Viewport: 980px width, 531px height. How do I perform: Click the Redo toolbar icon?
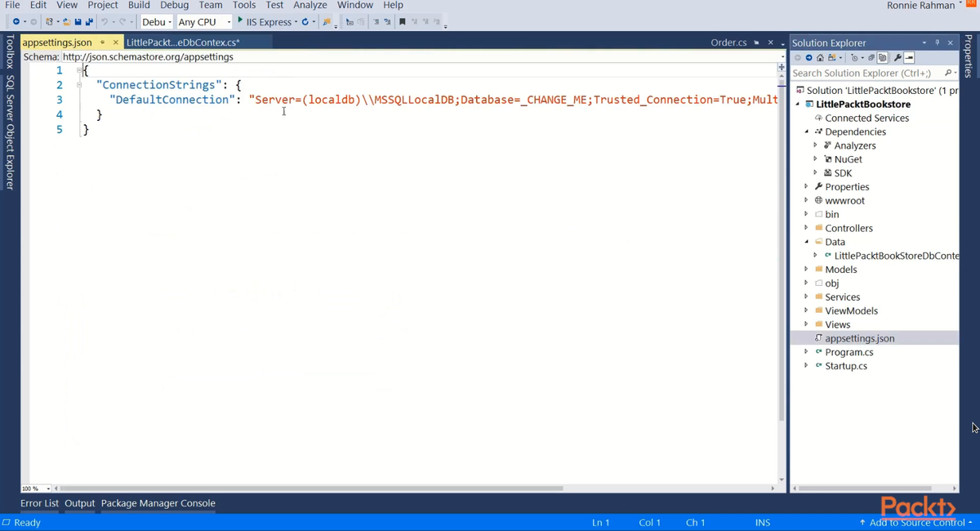[x=122, y=21]
